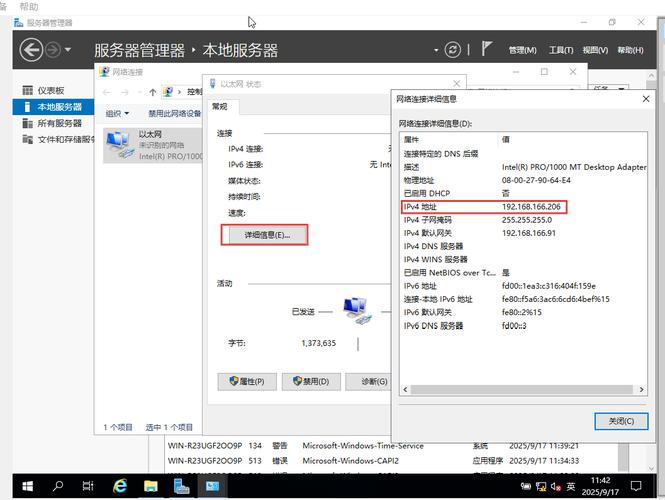This screenshot has height=500, width=665.
Task: Select the 已启用 DHCP row
Action: coord(522,193)
